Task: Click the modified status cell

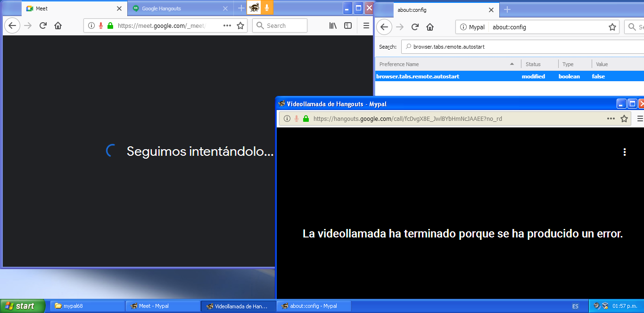Action: (533, 76)
